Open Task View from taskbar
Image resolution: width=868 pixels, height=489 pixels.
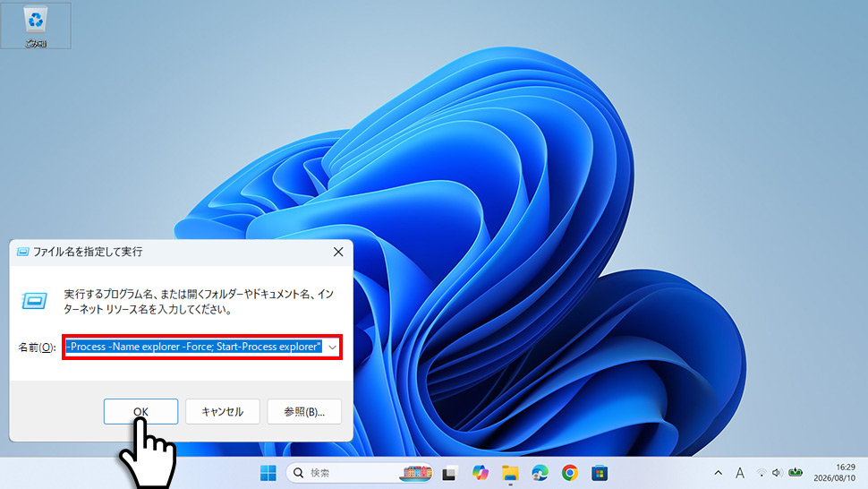click(449, 473)
